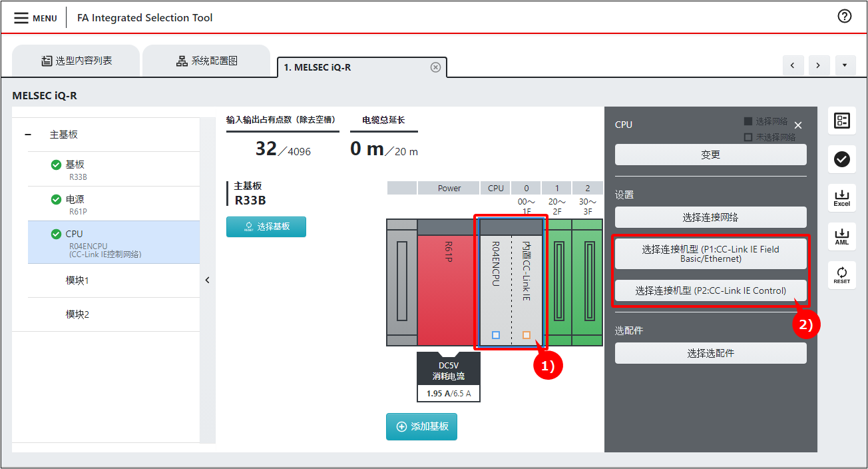Screen dimensions: 868x469
Task: Click the blue square on R04ENCPU module
Action: [495, 335]
